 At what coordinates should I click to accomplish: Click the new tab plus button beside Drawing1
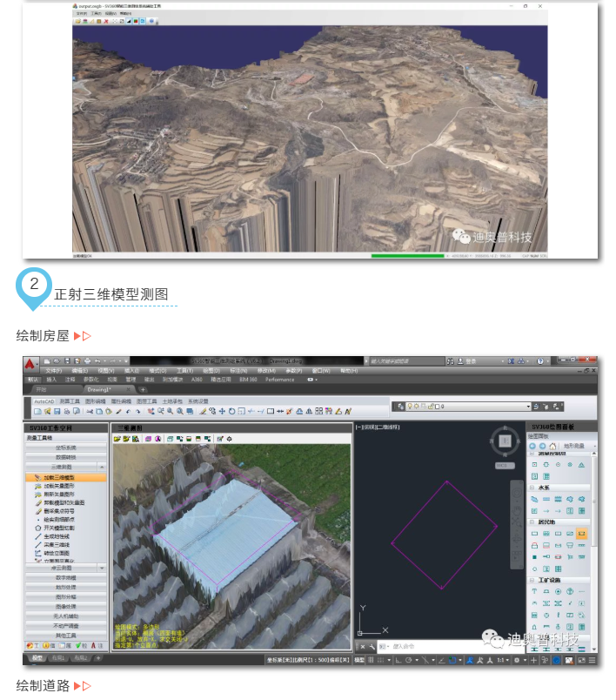pos(143,390)
